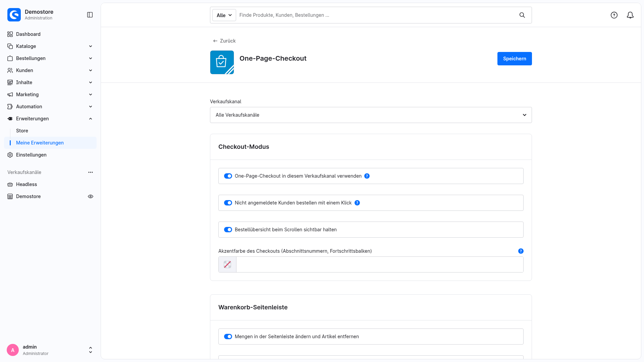Expand the Marketing menu item
Screen dimensions: 644x362
pyautogui.click(x=50, y=95)
